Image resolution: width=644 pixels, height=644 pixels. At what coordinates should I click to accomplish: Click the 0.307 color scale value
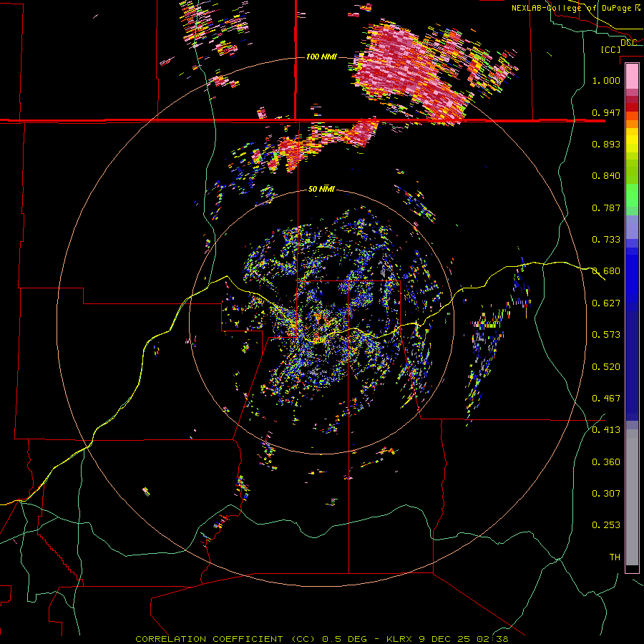(x=606, y=494)
